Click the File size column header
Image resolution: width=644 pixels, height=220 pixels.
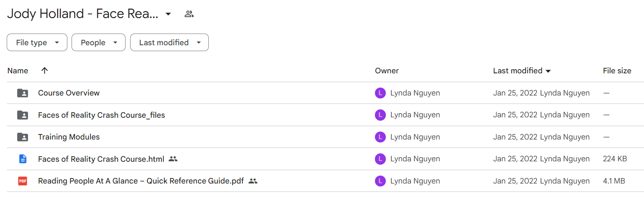tap(617, 71)
